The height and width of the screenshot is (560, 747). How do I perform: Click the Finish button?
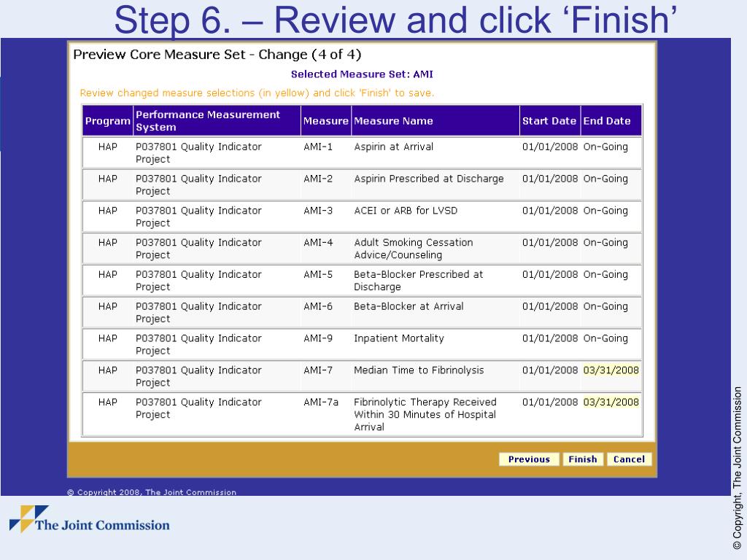pyautogui.click(x=583, y=459)
